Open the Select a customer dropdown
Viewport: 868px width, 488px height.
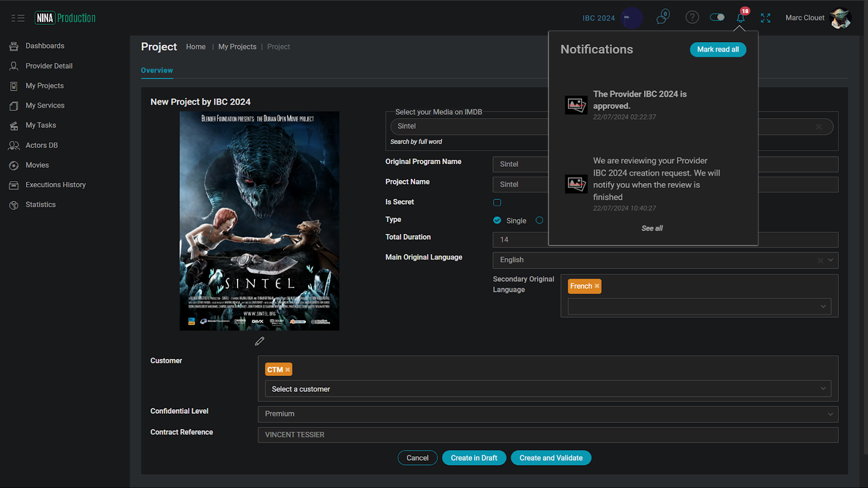[x=548, y=389]
